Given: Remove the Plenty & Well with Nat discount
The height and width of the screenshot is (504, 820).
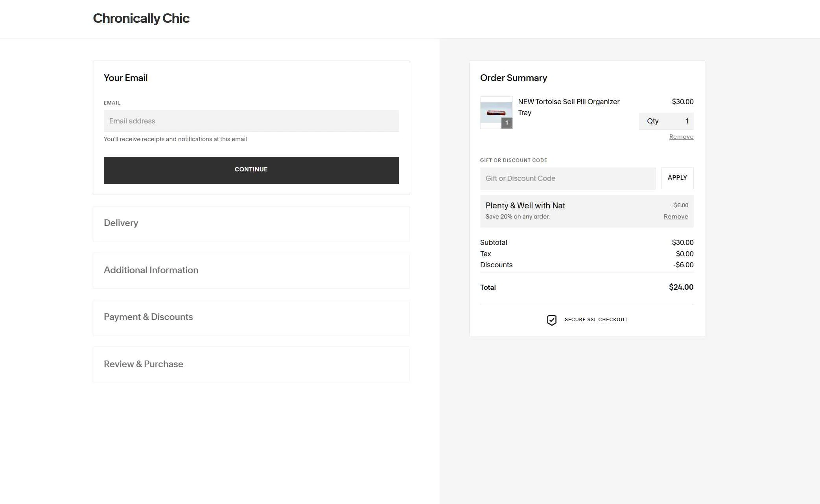Looking at the screenshot, I should click(x=676, y=216).
